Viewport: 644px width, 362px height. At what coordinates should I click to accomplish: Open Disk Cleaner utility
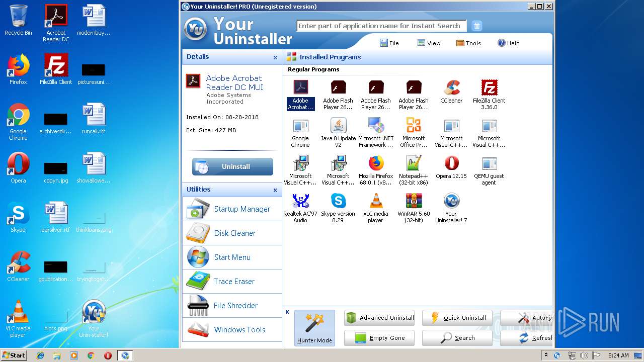[232, 233]
